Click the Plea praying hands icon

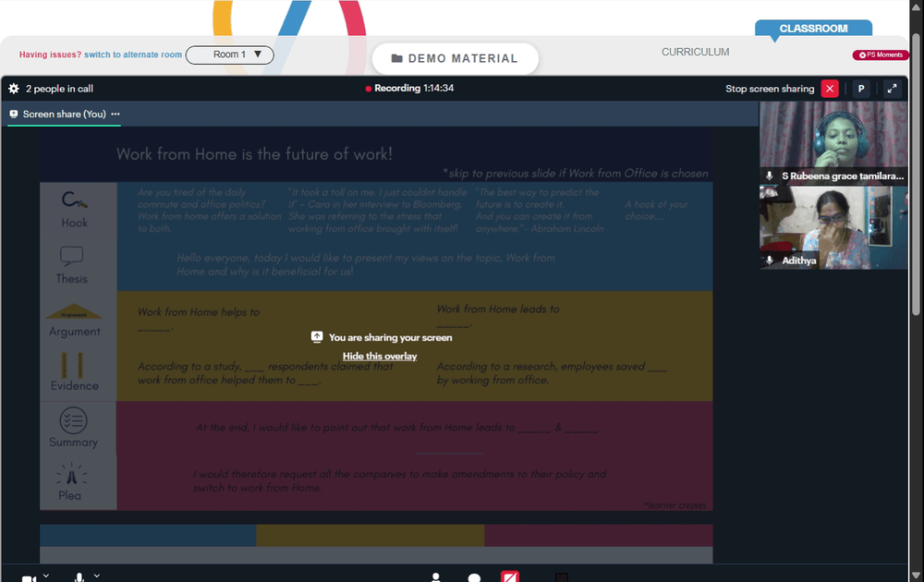pos(71,475)
